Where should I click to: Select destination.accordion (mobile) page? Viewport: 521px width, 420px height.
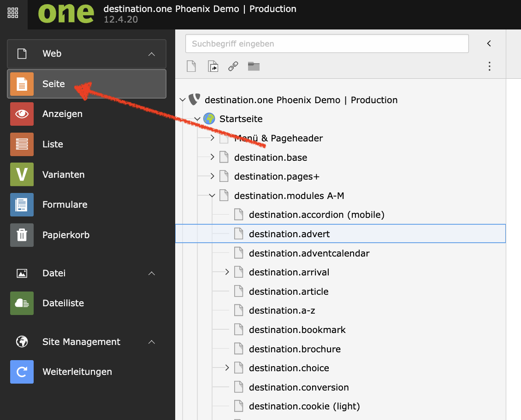pos(317,215)
